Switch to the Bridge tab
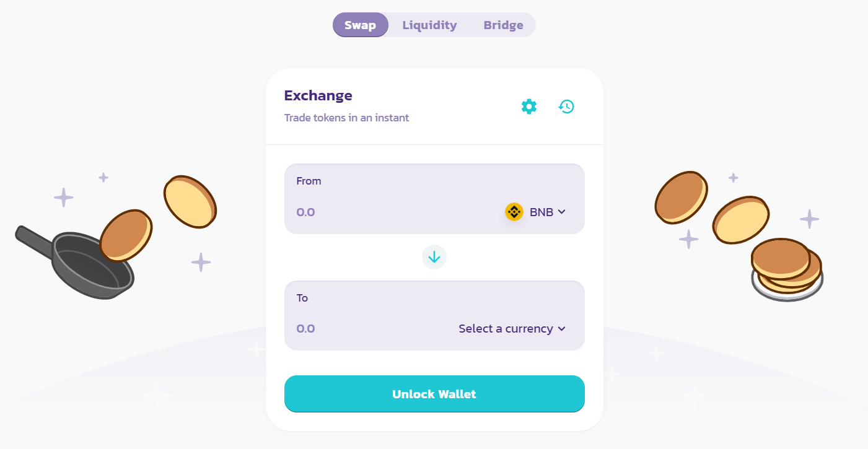 pos(503,25)
